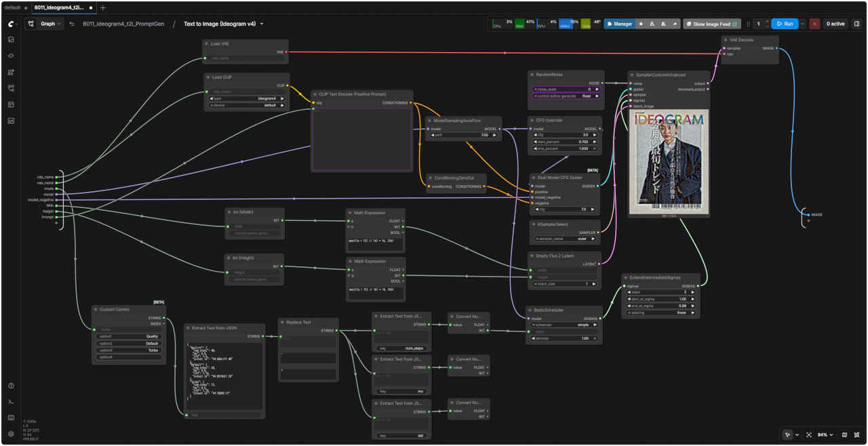Change control before generate fixed
Image resolution: width=868 pixels, height=446 pixels.
(566, 96)
